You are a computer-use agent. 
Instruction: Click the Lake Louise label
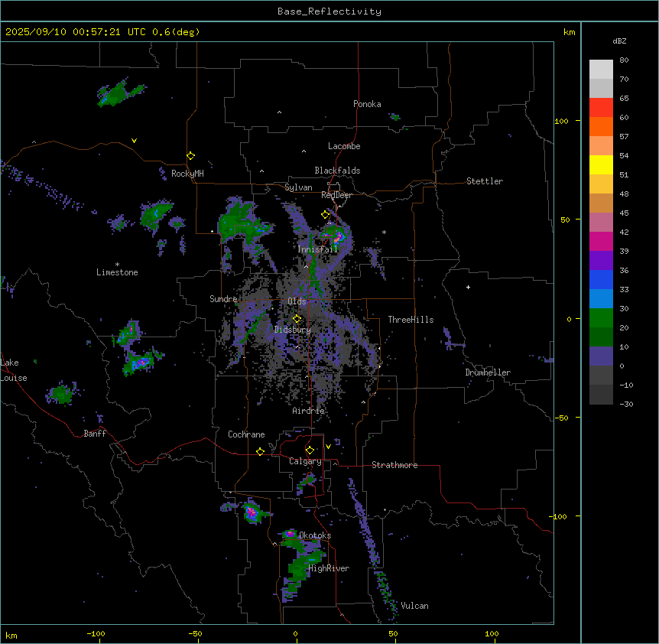[x=14, y=370]
